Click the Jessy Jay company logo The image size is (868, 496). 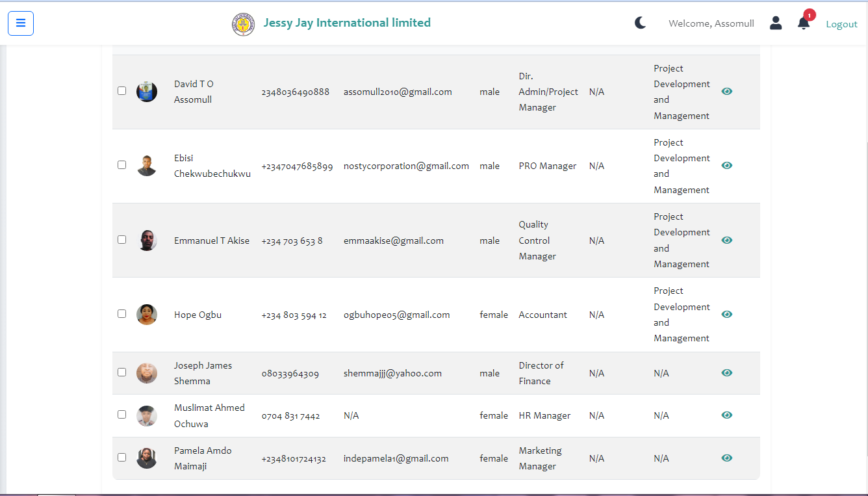point(243,24)
